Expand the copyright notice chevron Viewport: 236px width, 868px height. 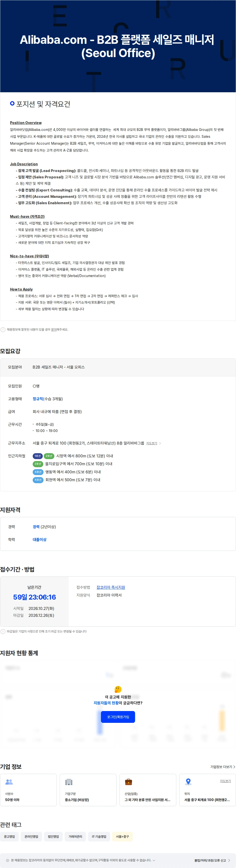154,860
